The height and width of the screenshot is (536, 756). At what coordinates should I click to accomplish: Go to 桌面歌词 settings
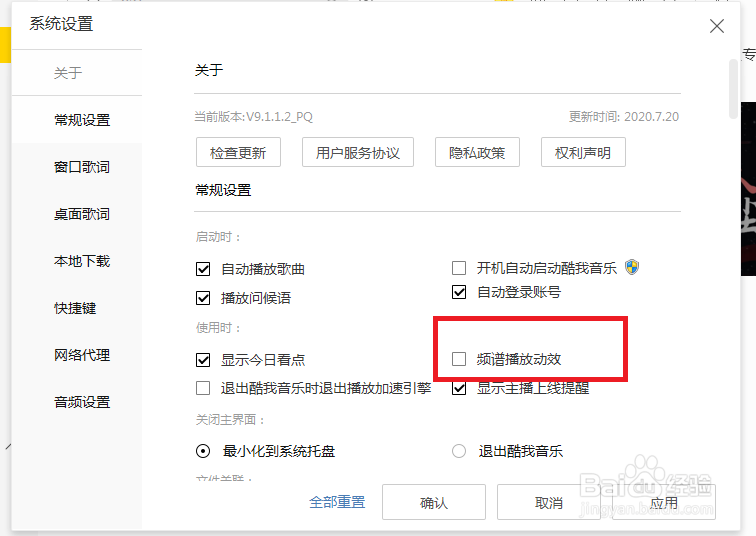pos(82,214)
